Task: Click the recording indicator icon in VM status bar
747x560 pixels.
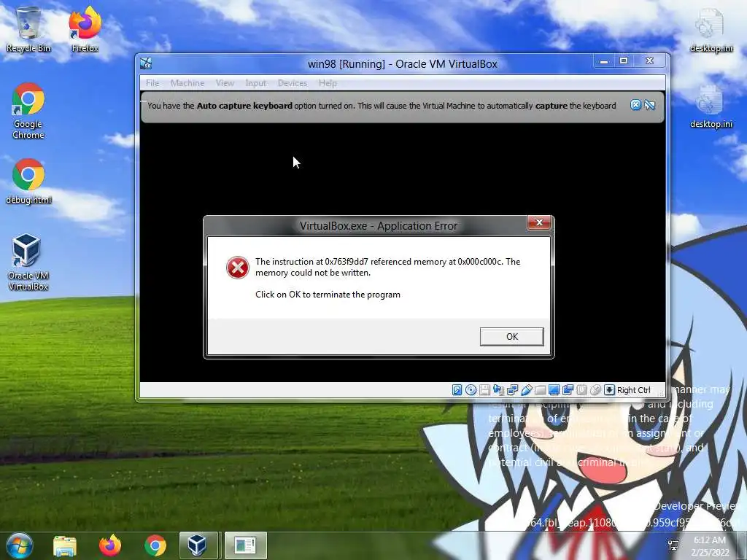Action: coord(568,390)
